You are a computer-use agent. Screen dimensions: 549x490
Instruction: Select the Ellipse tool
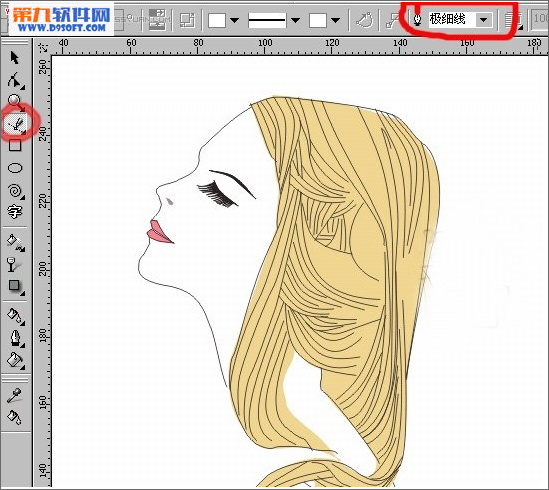[15, 168]
